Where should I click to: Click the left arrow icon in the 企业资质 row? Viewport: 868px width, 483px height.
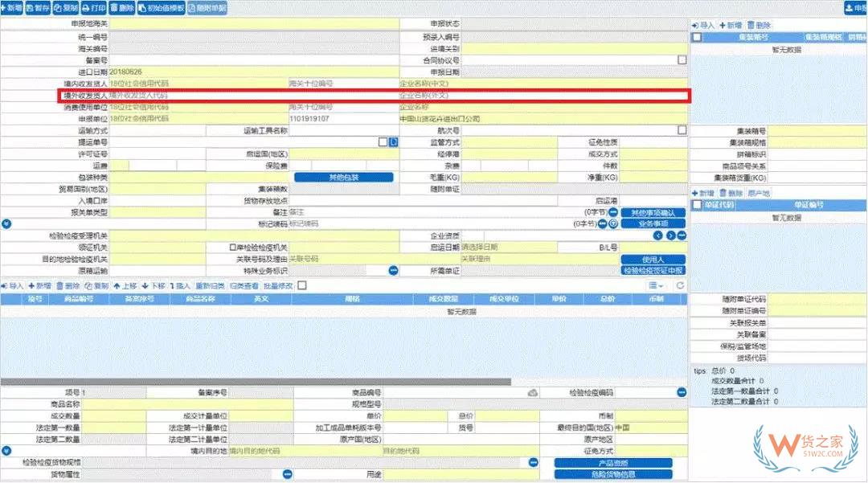[x=657, y=235]
